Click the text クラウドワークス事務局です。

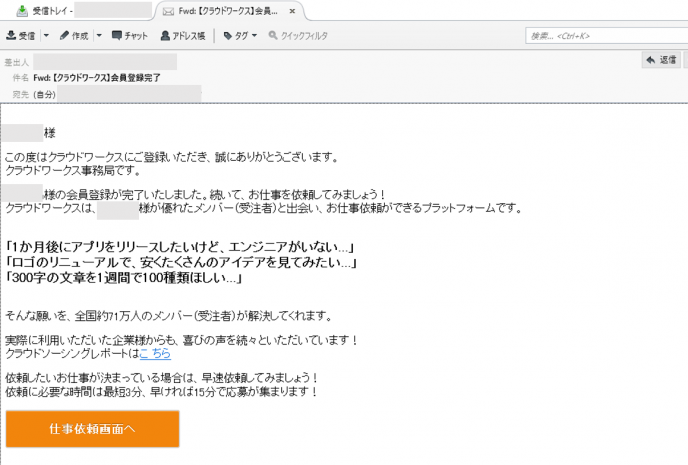click(73, 170)
